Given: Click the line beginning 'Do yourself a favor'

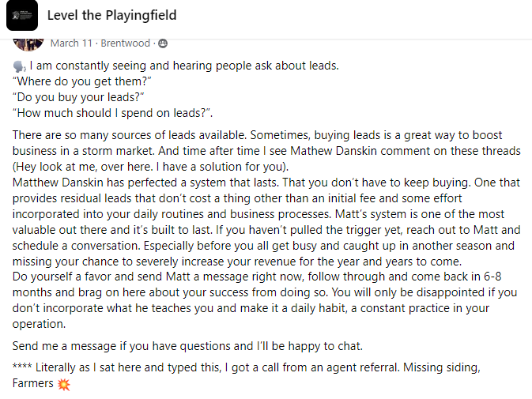Looking at the screenshot, I should [257, 277].
